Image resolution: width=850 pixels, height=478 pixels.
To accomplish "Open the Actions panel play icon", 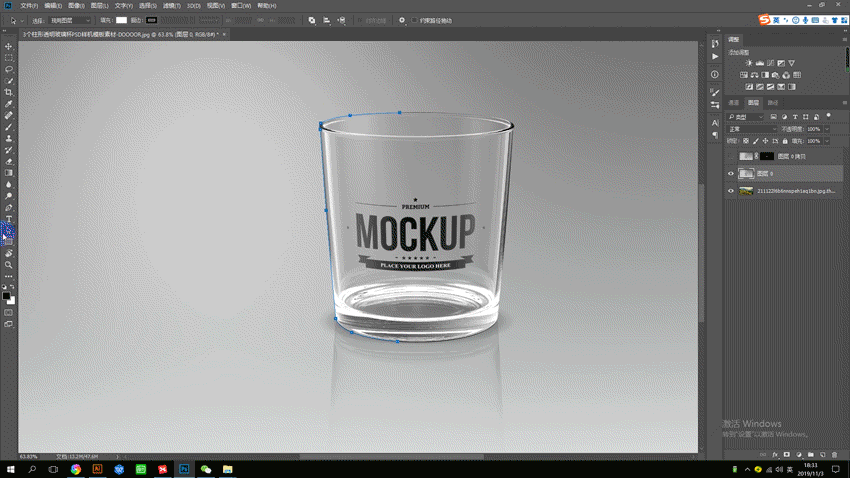I will [x=715, y=56].
